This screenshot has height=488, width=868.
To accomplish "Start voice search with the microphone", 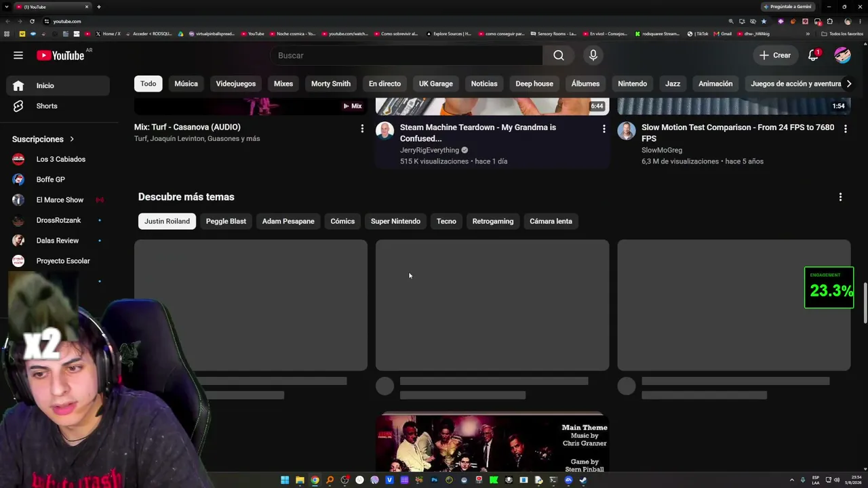I will 593,56.
